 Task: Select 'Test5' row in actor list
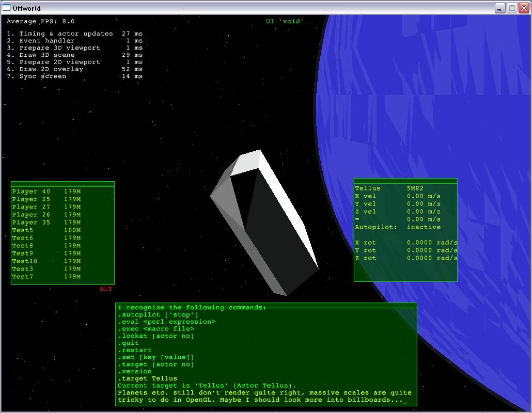[x=46, y=230]
